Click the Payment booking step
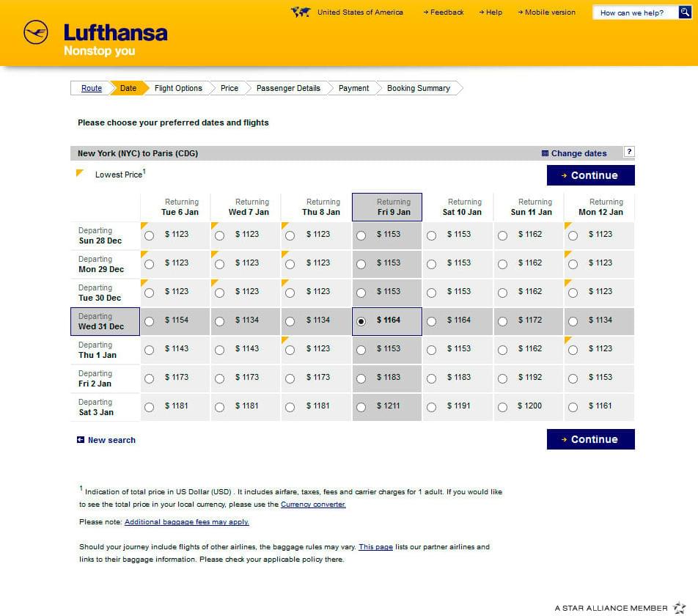Screen dimensions: 698x616 pos(353,88)
